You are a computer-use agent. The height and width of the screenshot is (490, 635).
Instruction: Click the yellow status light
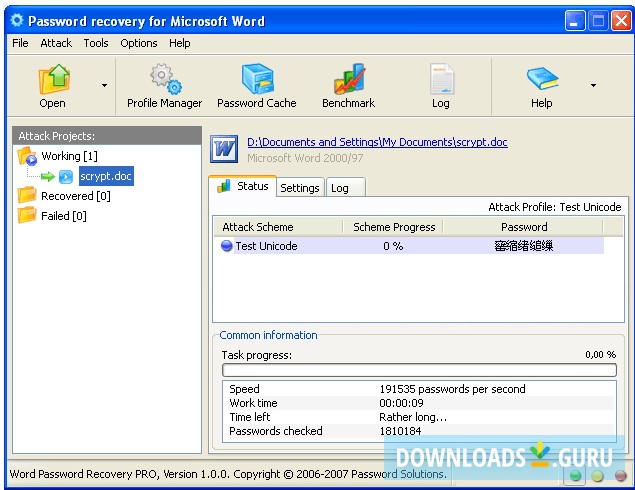597,476
